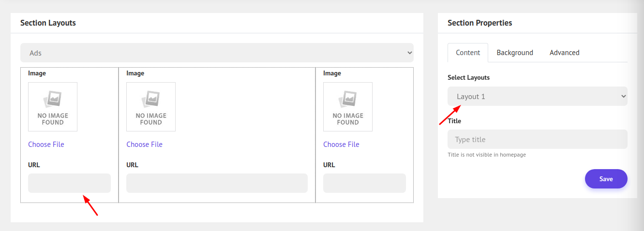Image resolution: width=644 pixels, height=231 pixels.
Task: Choose File for the middle ad image
Action: pos(144,144)
